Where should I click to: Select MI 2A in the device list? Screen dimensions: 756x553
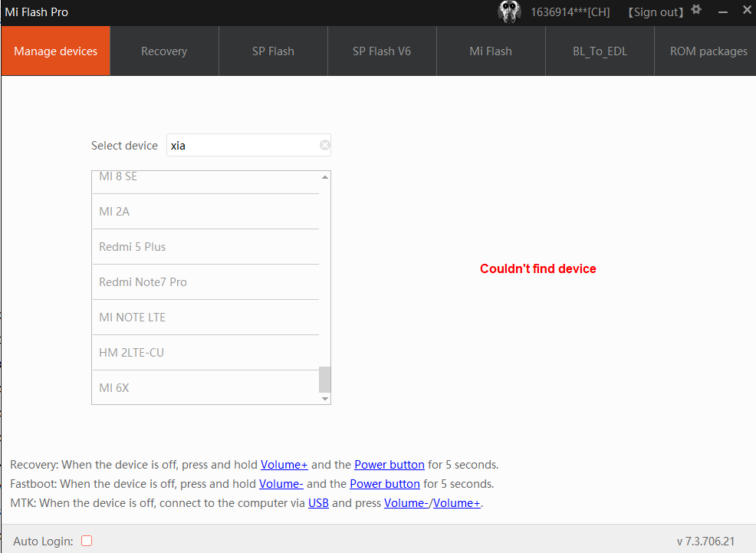click(x=206, y=212)
